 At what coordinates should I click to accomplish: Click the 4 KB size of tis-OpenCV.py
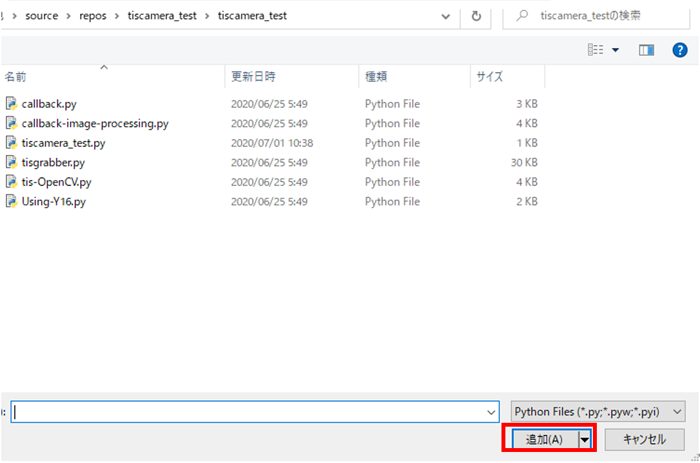(x=527, y=182)
